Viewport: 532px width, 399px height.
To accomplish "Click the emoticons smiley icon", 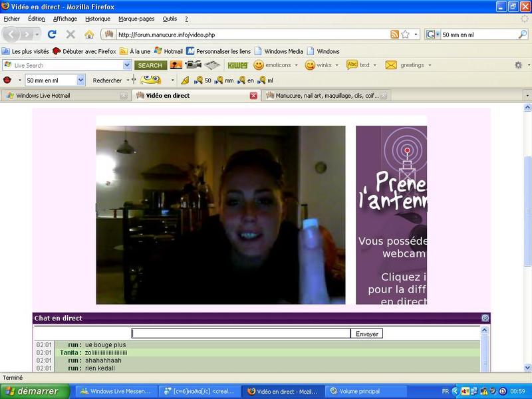I will click(x=259, y=65).
